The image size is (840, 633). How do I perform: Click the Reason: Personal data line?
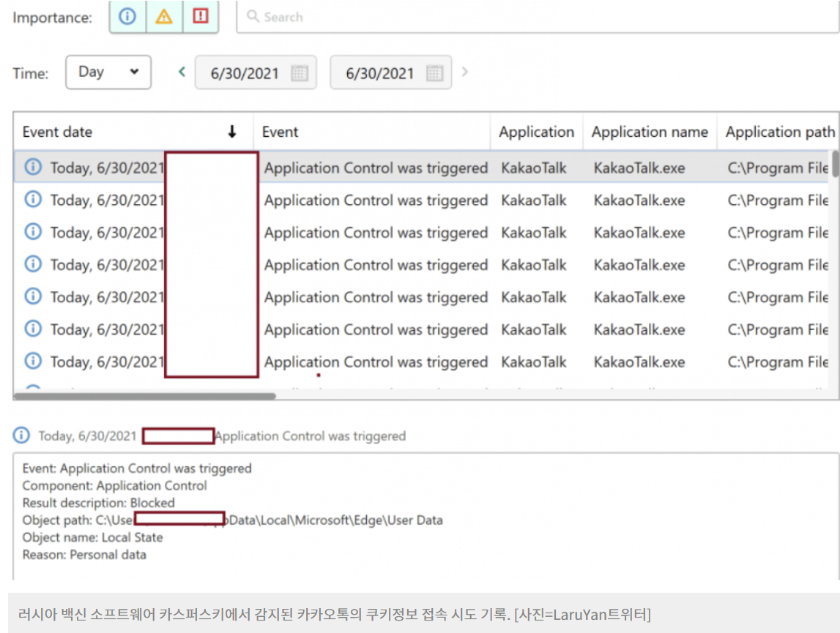coord(84,554)
